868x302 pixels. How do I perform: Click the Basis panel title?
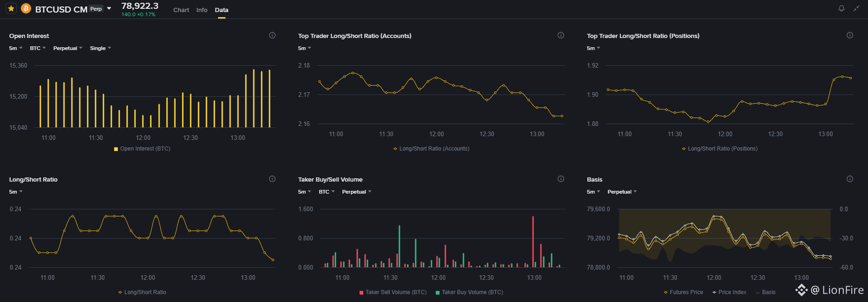tap(594, 179)
